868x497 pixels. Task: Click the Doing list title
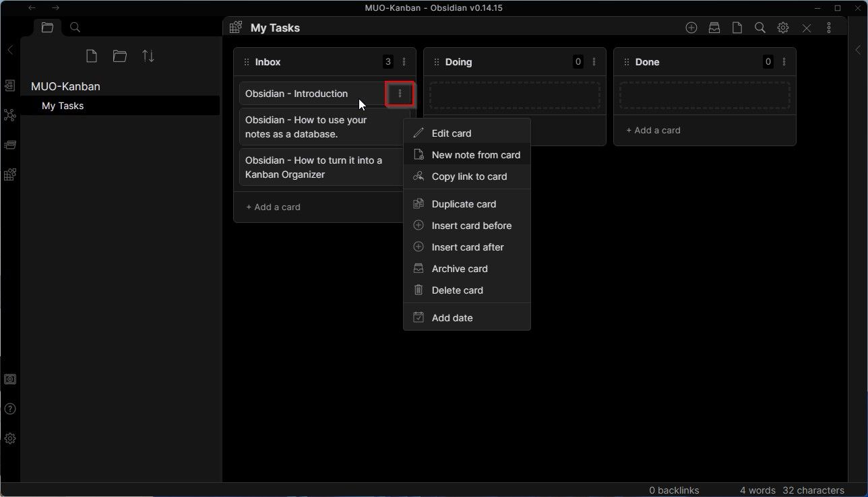click(x=458, y=62)
